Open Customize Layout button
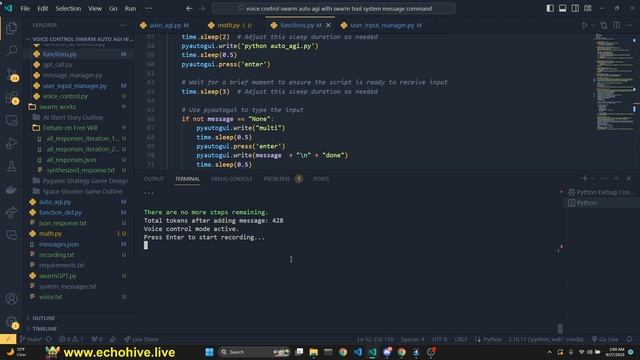Image resolution: width=640 pixels, height=360 pixels. (x=588, y=8)
